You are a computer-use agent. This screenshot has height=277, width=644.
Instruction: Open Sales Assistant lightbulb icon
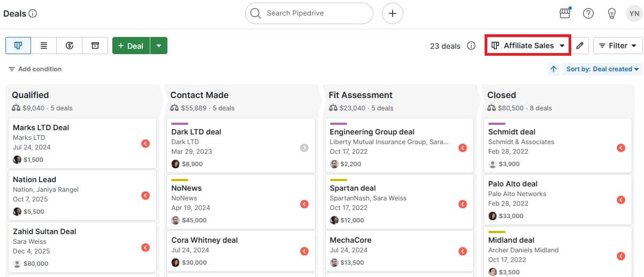[x=612, y=13]
